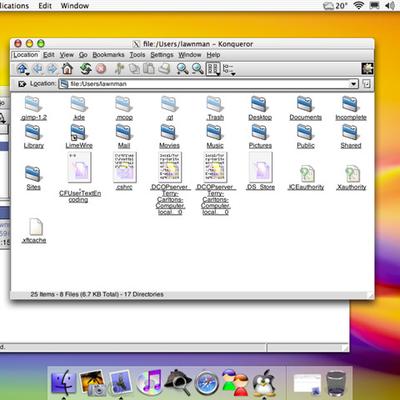
Task: Click the Wi-Fi status menu icon
Action: click(358, 5)
